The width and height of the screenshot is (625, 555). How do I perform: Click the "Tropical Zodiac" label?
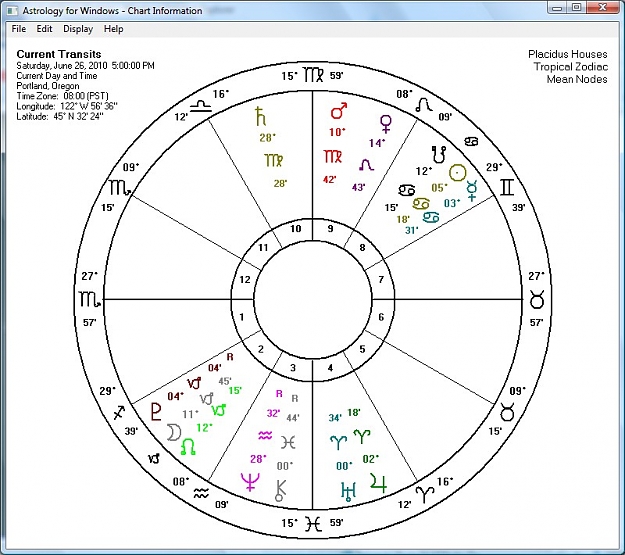pos(571,67)
